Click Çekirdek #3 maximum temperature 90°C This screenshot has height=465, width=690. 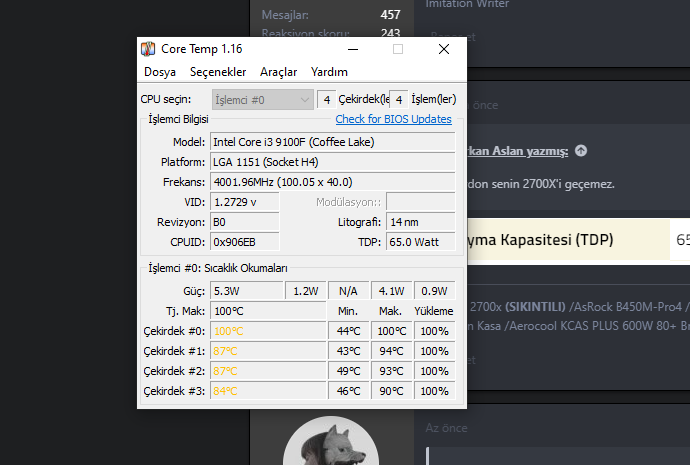391,391
